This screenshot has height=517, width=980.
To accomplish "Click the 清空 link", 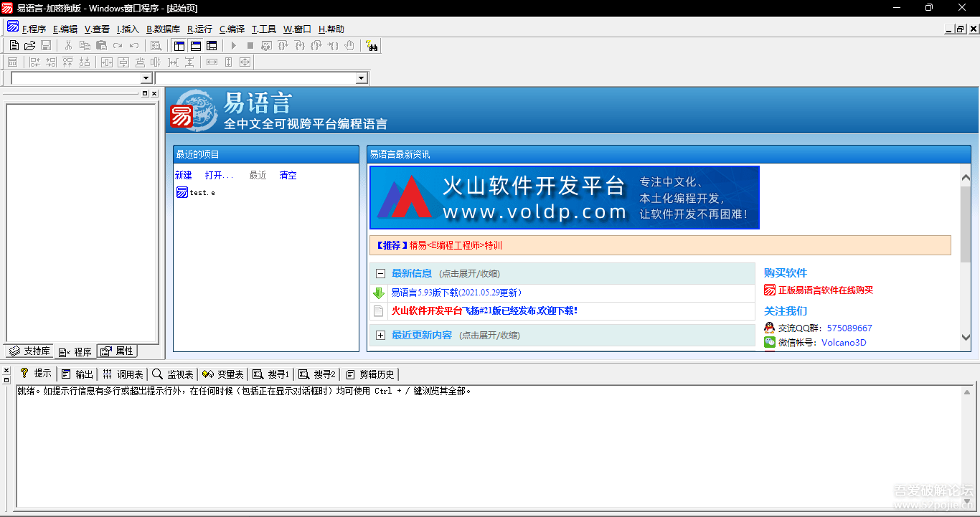I will (288, 175).
